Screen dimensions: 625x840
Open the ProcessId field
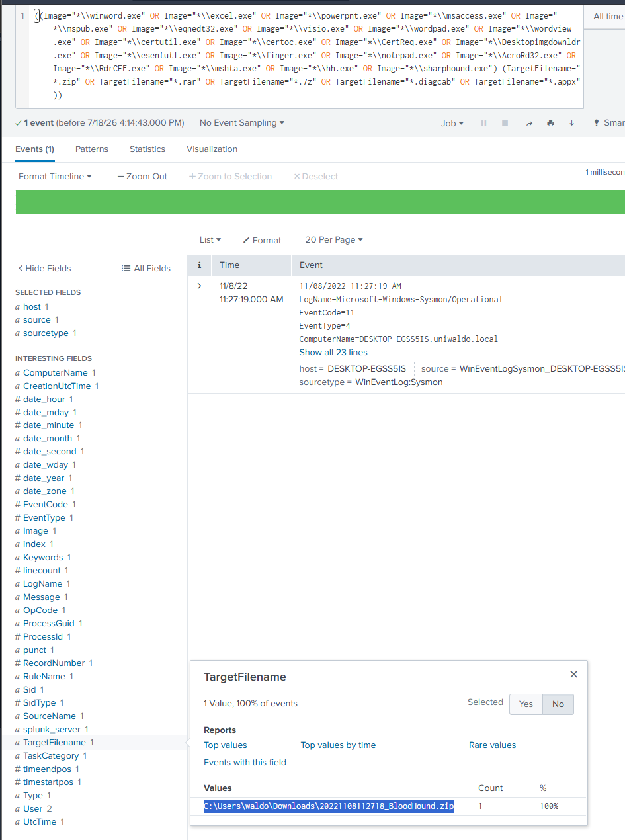click(x=43, y=636)
